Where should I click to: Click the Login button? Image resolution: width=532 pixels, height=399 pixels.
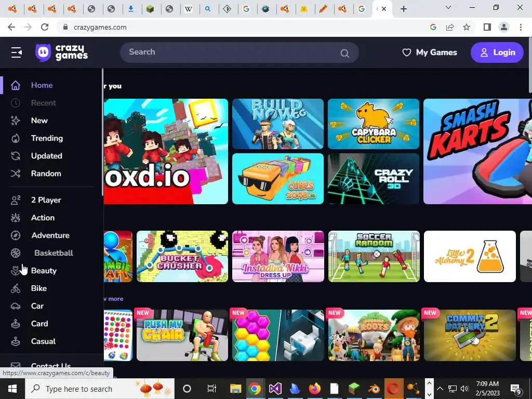coord(497,52)
